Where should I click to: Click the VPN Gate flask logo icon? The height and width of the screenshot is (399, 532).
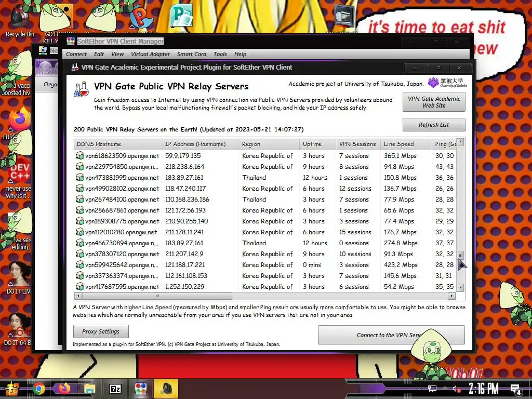(x=82, y=89)
